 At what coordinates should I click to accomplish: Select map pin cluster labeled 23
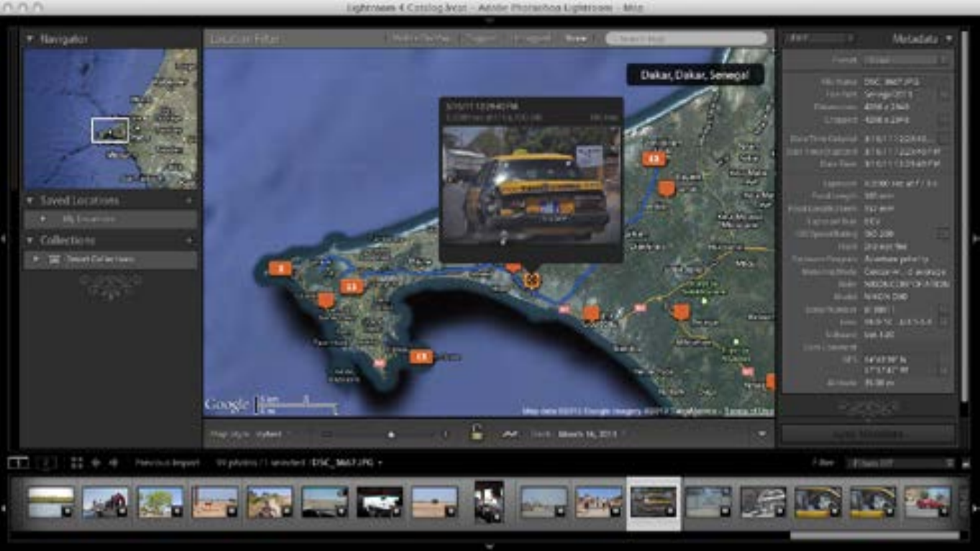pos(351,287)
